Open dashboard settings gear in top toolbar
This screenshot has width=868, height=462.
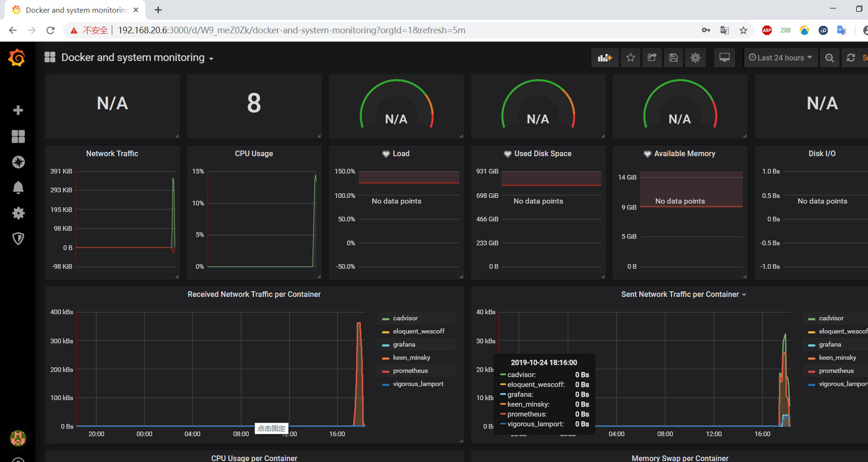click(x=696, y=58)
